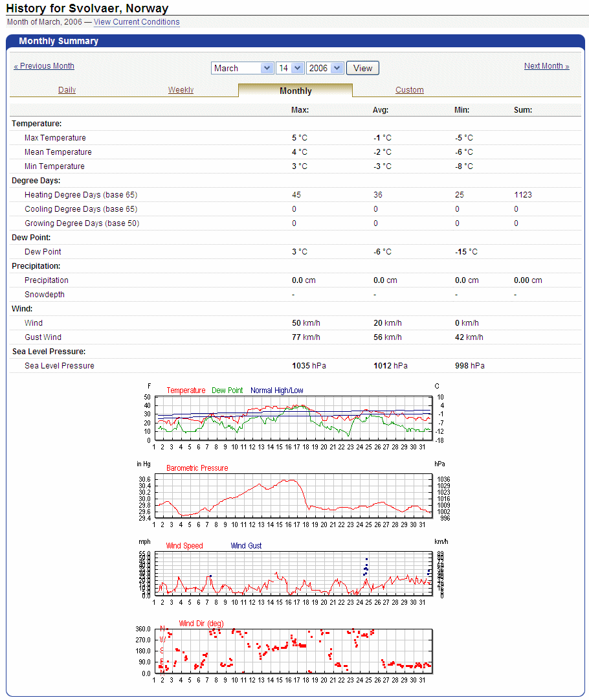Switch to the Weekly tab
The width and height of the screenshot is (589, 700).
[x=181, y=90]
